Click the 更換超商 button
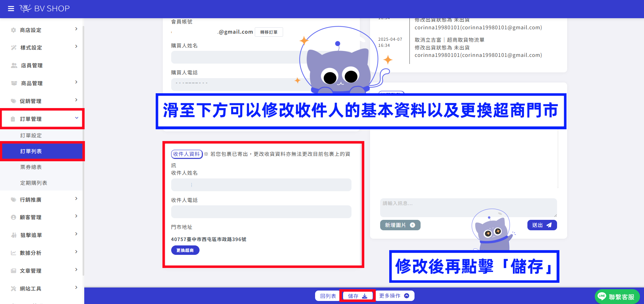 (185, 250)
